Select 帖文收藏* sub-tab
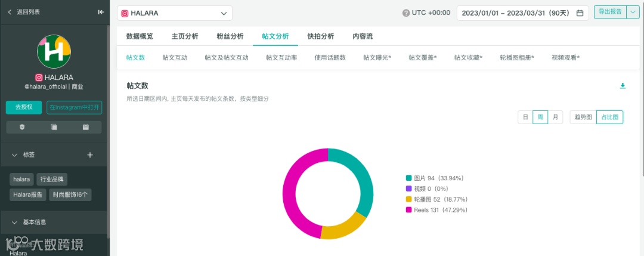644x256 pixels. click(468, 57)
